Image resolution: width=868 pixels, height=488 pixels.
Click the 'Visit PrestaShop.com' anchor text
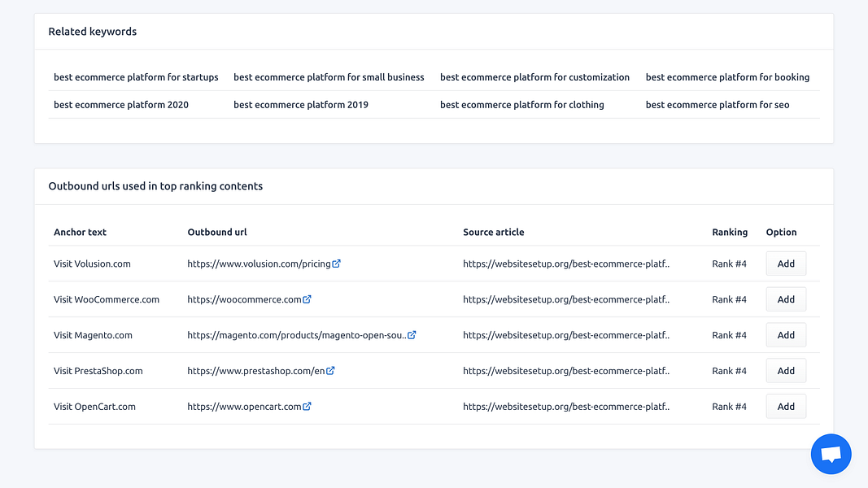98,371
